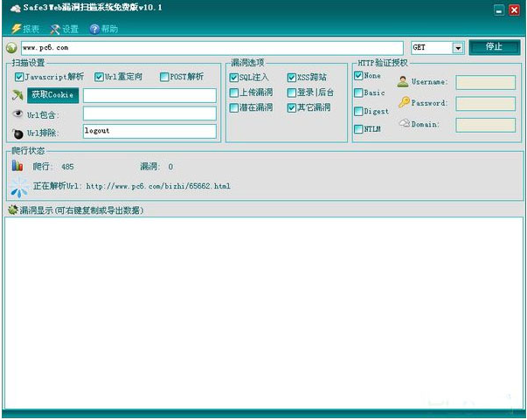Click the lightning icon next to 报表

coord(16,29)
